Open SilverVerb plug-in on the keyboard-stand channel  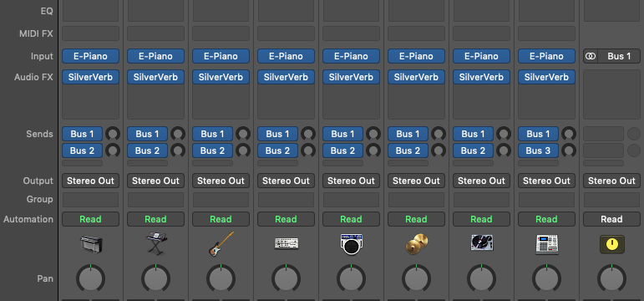[155, 77]
